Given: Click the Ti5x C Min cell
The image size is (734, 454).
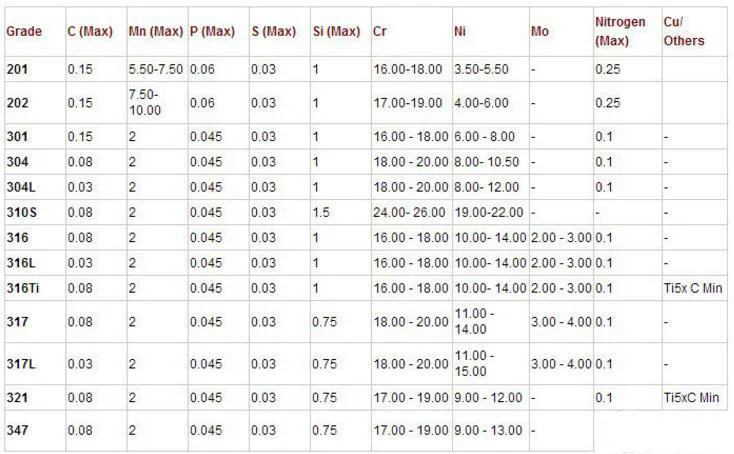Looking at the screenshot, I should pyautogui.click(x=692, y=288).
